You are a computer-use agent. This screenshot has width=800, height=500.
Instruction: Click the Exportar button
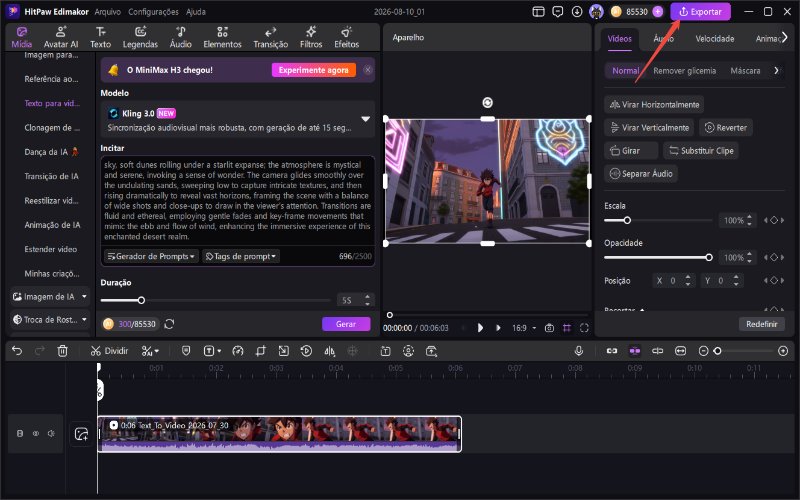pyautogui.click(x=700, y=11)
